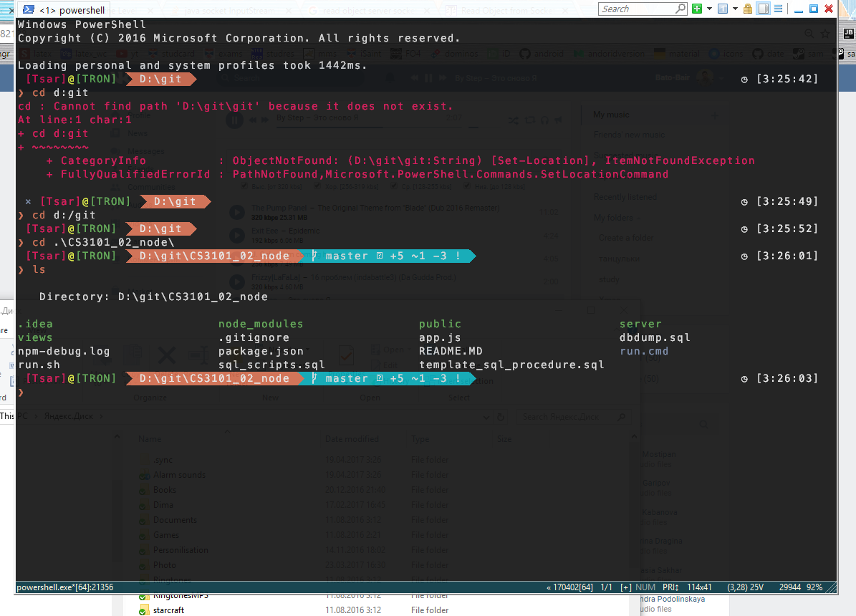The width and height of the screenshot is (856, 616).
Task: Click 'template_sql_procedure.sql' file name
Action: pyautogui.click(x=511, y=365)
